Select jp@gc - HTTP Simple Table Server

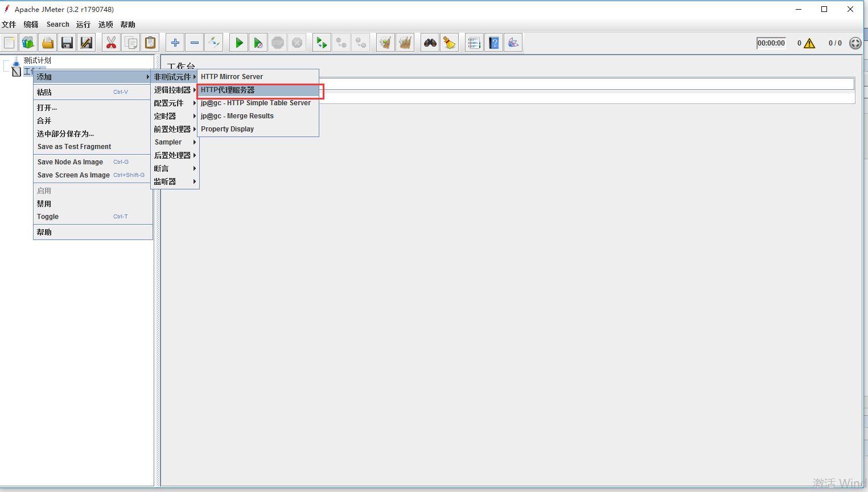click(258, 103)
